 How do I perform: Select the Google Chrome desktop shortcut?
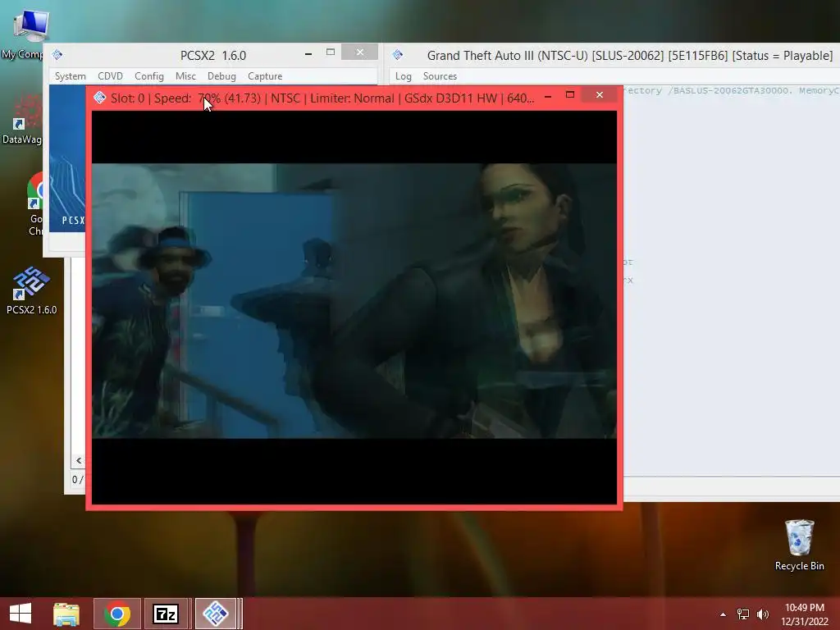coord(35,204)
